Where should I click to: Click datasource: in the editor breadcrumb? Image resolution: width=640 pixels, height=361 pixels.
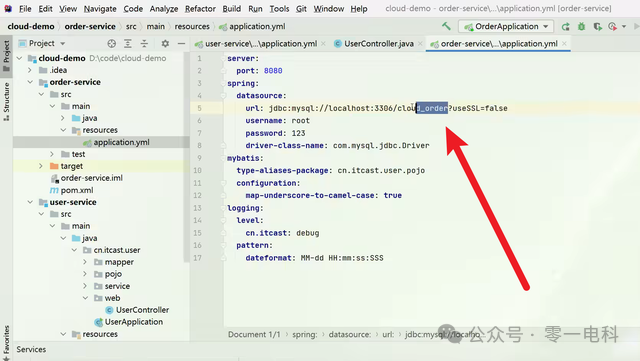coord(350,334)
